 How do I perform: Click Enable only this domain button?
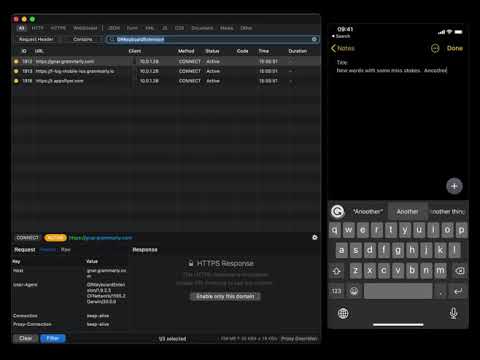coord(225,296)
